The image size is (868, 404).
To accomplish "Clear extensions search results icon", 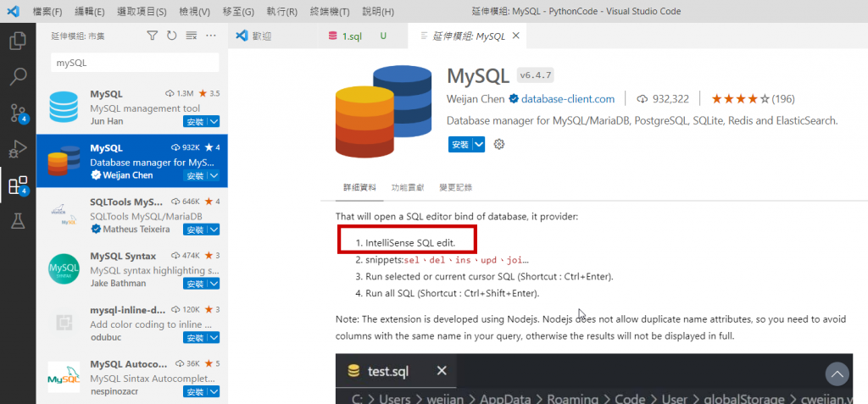I will click(x=192, y=36).
